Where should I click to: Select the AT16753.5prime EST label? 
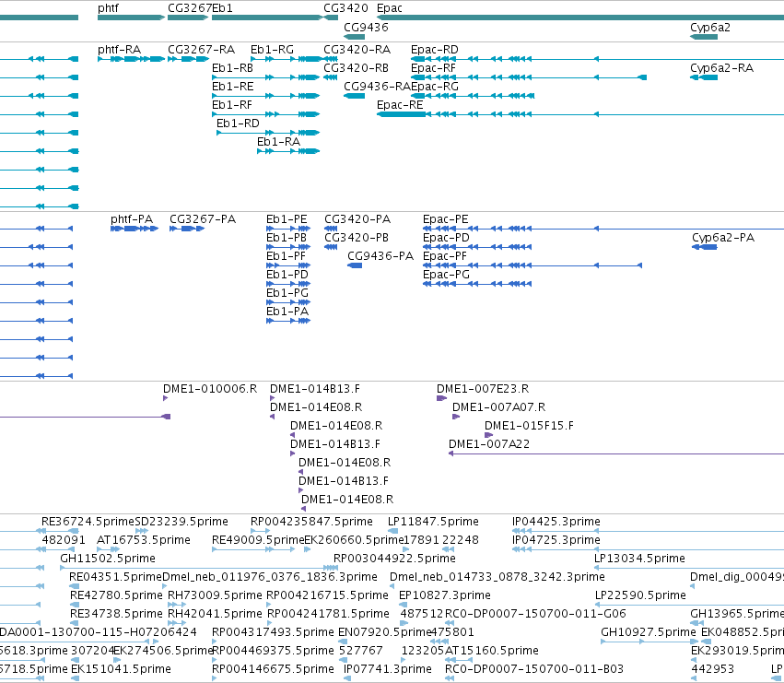143,540
